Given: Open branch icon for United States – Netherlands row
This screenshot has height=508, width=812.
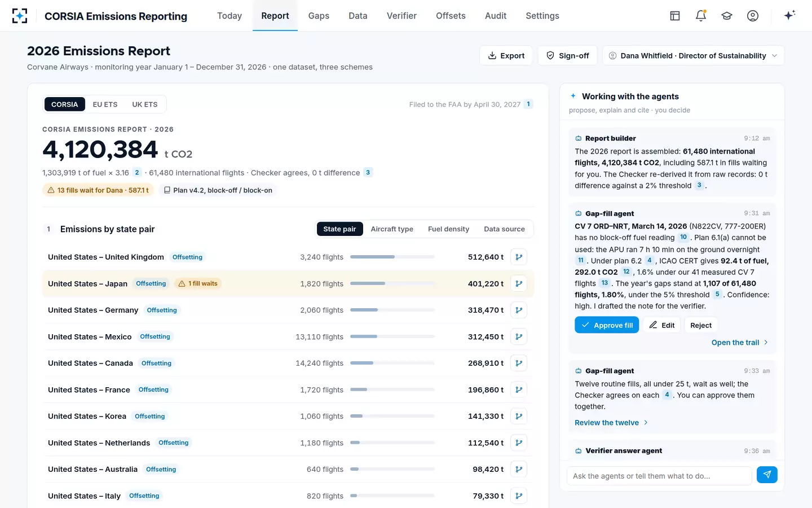Looking at the screenshot, I should [519, 443].
